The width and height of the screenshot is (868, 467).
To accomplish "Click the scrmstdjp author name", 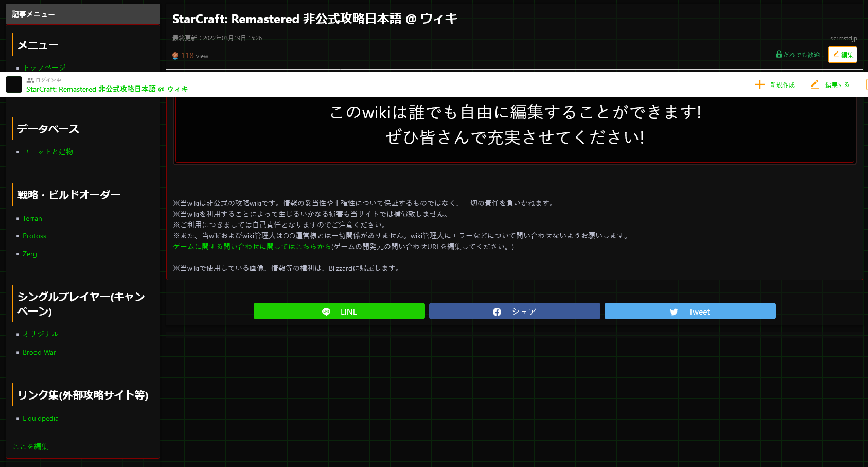I will (x=843, y=38).
